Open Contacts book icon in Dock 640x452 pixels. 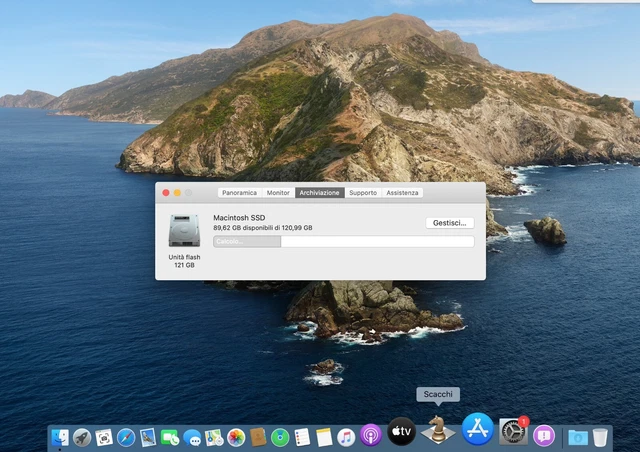258,437
